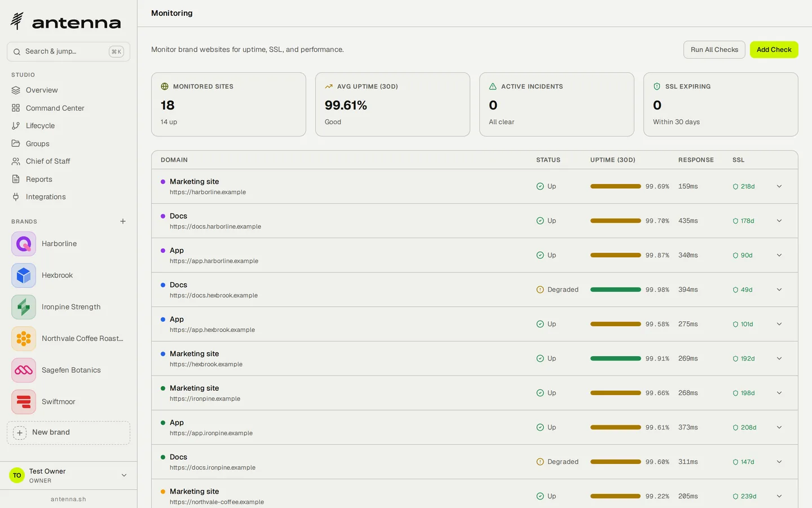Click the Add Check button

click(x=774, y=50)
